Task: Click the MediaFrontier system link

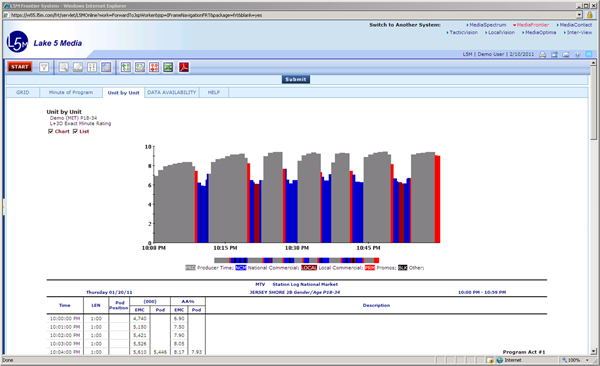Action: [533, 25]
